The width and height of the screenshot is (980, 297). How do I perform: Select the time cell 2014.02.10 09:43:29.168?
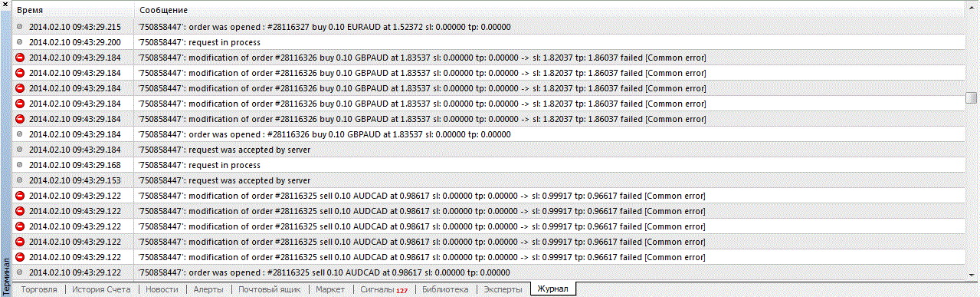pos(75,165)
